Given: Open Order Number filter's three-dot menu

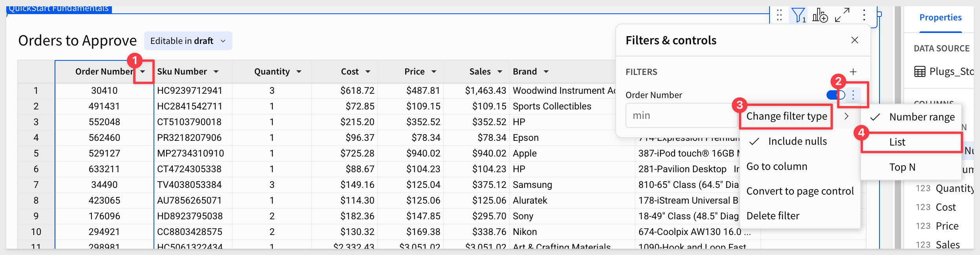Looking at the screenshot, I should coord(853,95).
